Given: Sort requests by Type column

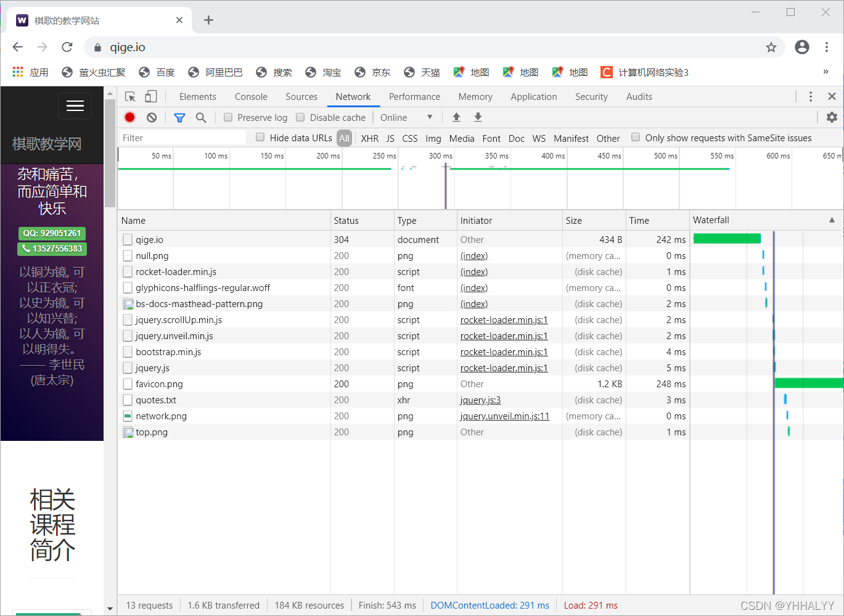Looking at the screenshot, I should pyautogui.click(x=425, y=220).
